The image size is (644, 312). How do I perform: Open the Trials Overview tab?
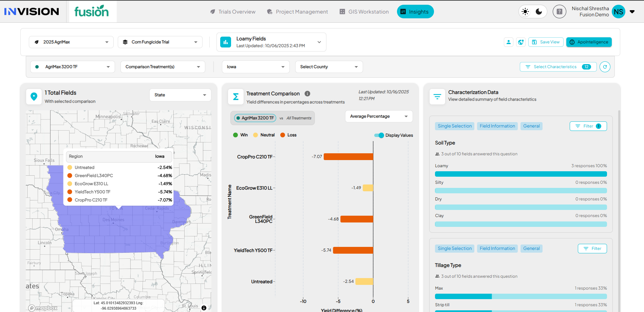[233, 12]
